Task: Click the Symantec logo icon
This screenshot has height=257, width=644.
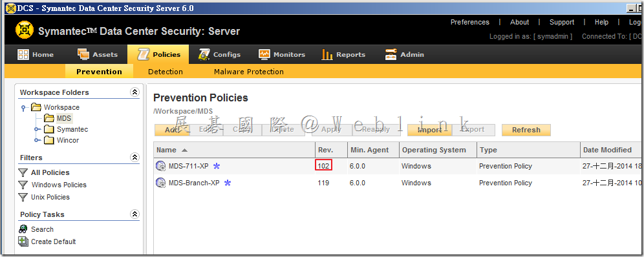Action: coord(24,30)
